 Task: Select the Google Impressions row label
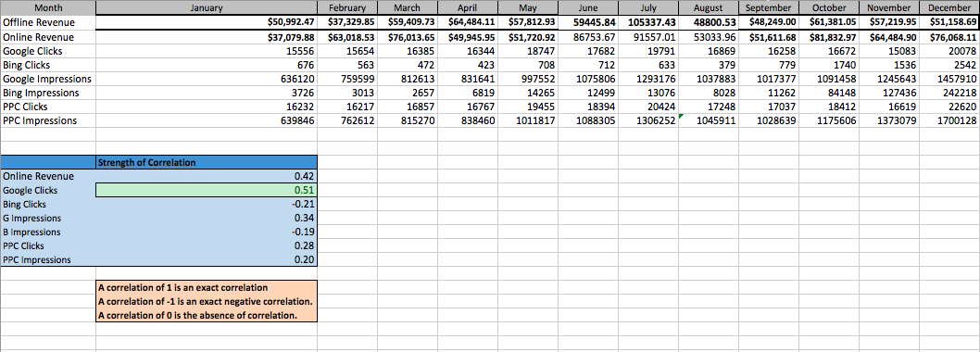point(48,80)
